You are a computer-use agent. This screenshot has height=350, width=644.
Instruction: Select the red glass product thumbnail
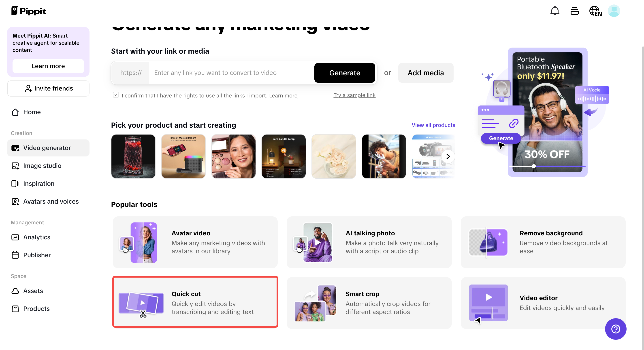click(133, 156)
